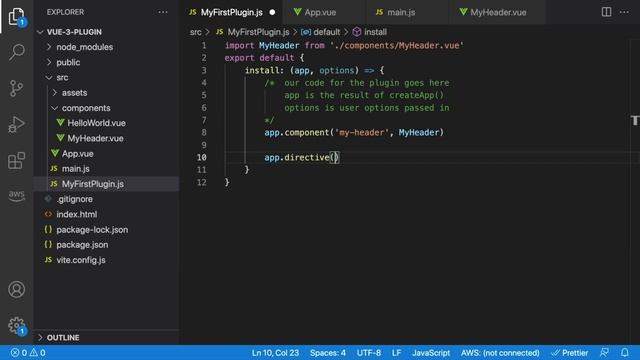640x360 pixels.
Task: Change indentation via Spaces: 4
Action: (x=328, y=353)
